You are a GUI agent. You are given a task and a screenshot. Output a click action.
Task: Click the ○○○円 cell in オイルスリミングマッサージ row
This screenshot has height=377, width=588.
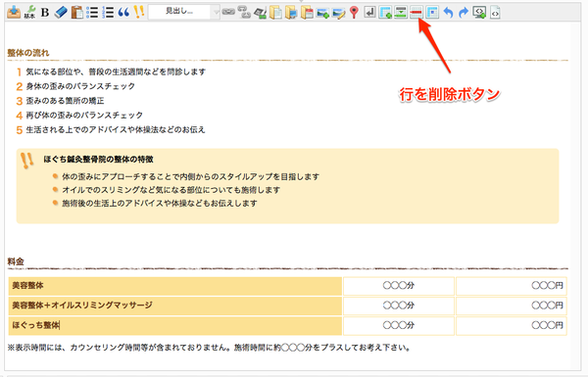coord(512,306)
